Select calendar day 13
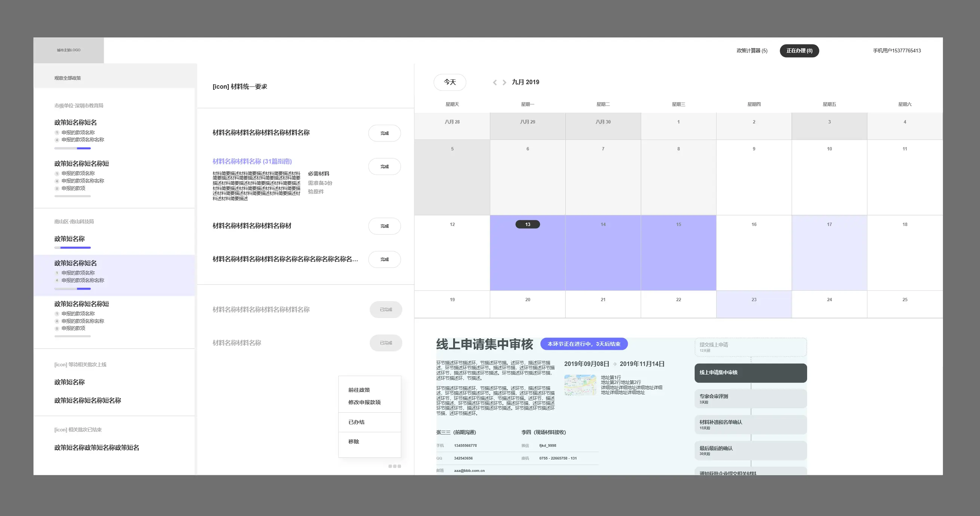Viewport: 980px width, 516px height. 527,225
